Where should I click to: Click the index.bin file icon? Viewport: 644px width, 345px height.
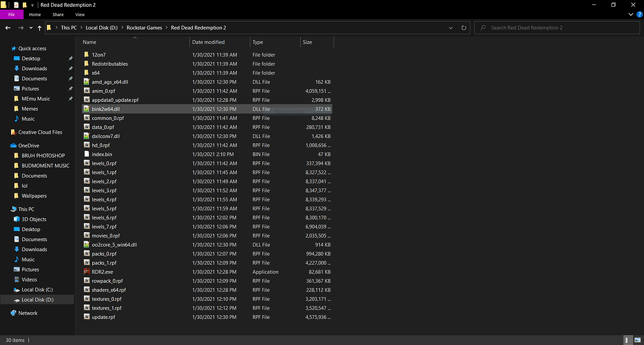(86, 154)
